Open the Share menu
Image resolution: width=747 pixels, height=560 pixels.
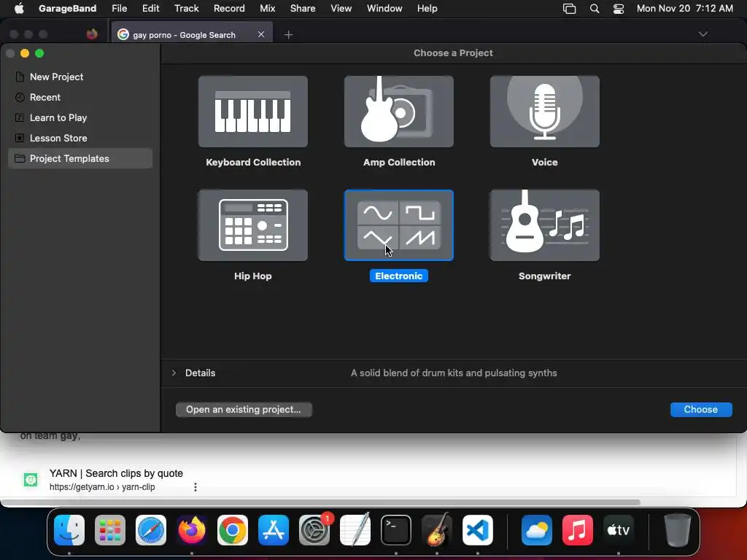pyautogui.click(x=303, y=8)
